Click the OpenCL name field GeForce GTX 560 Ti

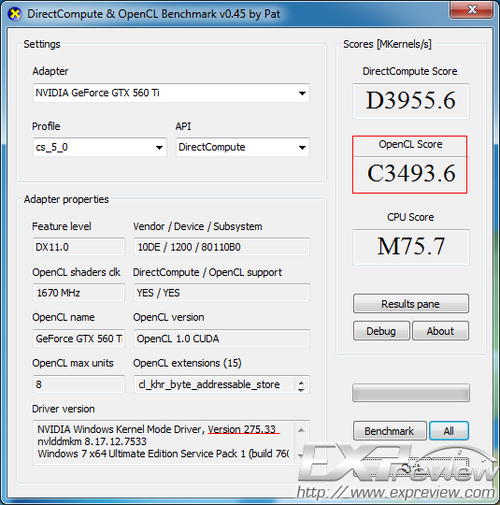[x=78, y=339]
